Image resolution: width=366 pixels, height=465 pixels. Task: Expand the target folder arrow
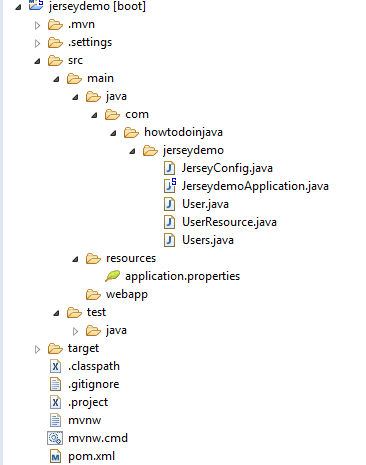coord(37,349)
